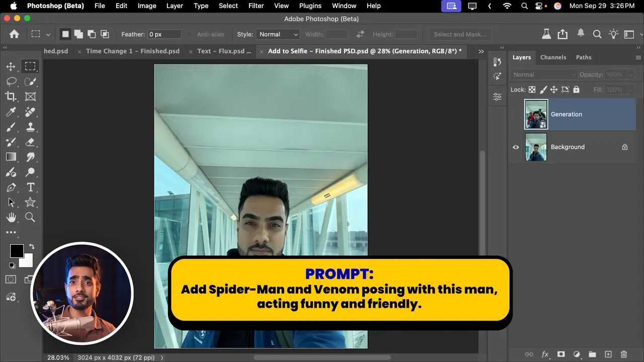The height and width of the screenshot is (362, 644).
Task: Expand the hidden document tabs list
Action: point(481,51)
